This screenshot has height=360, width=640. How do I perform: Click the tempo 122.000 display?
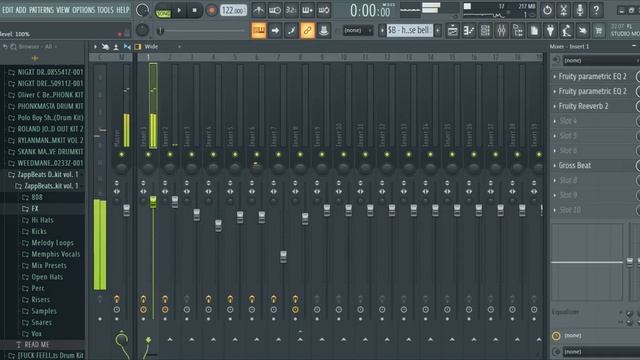233,10
